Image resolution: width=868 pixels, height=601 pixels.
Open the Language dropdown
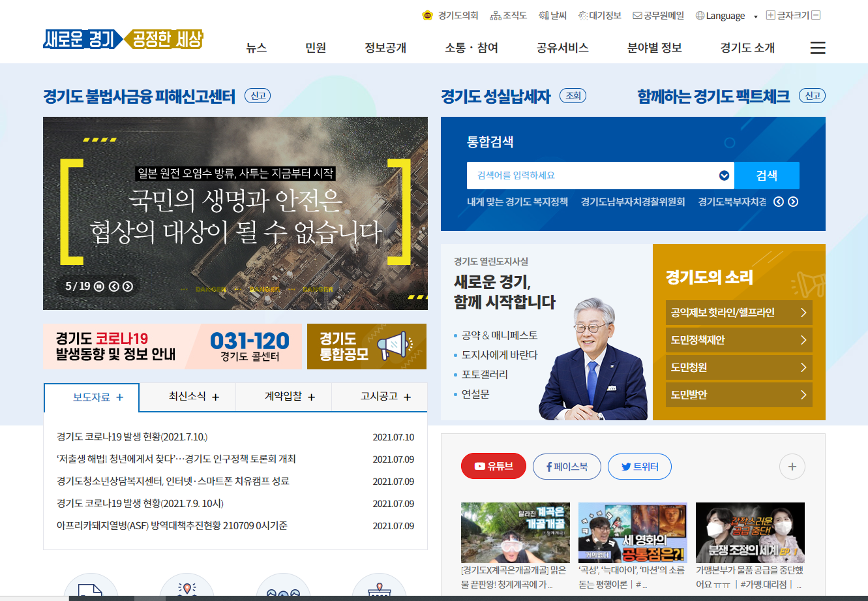tap(726, 16)
